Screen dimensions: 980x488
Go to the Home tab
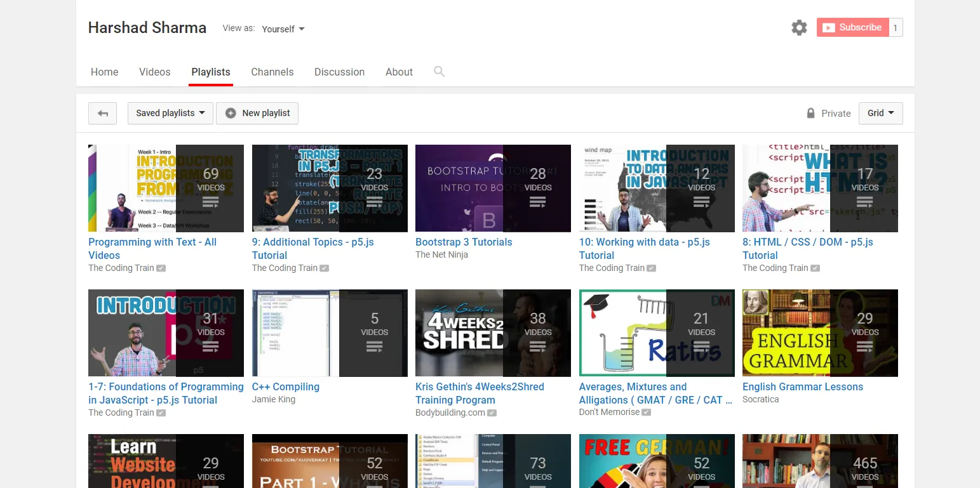pos(104,72)
